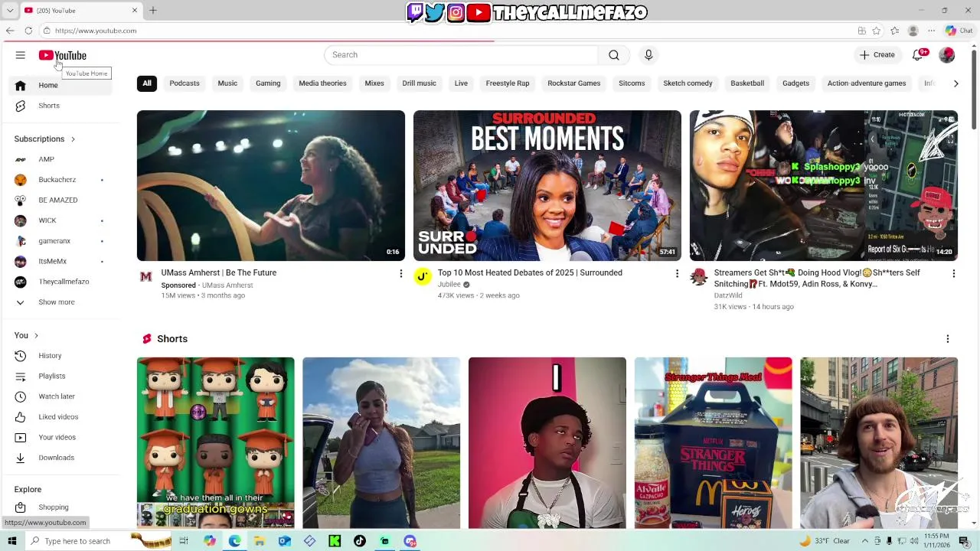Select the Media theories chip
Image resolution: width=980 pixels, height=551 pixels.
[322, 83]
